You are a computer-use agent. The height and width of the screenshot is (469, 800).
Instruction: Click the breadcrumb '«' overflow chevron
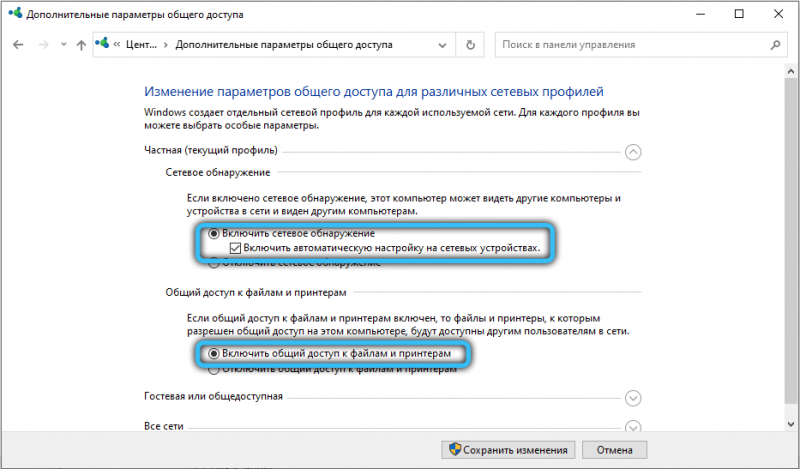tap(117, 45)
